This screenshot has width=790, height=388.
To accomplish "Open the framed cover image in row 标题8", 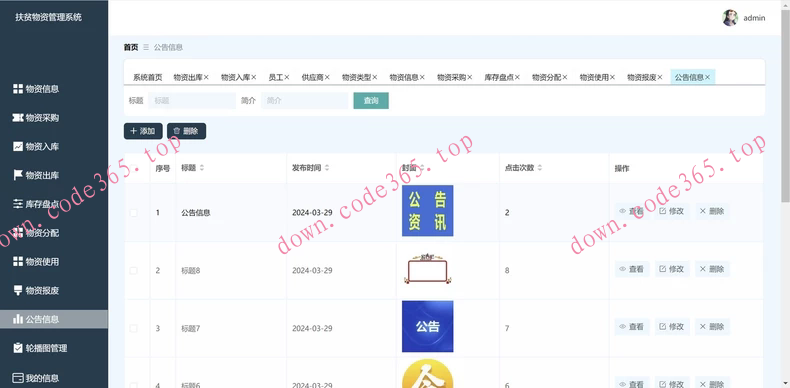I will click(427, 268).
